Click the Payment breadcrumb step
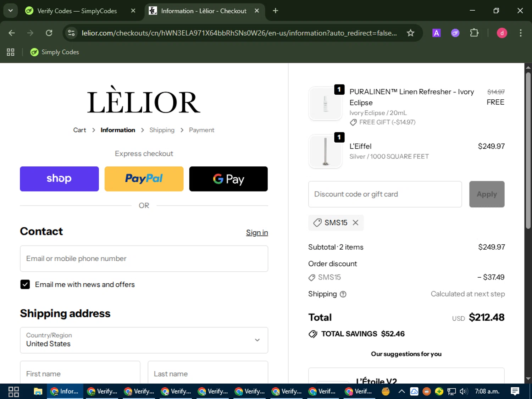The width and height of the screenshot is (532, 399). click(x=201, y=130)
